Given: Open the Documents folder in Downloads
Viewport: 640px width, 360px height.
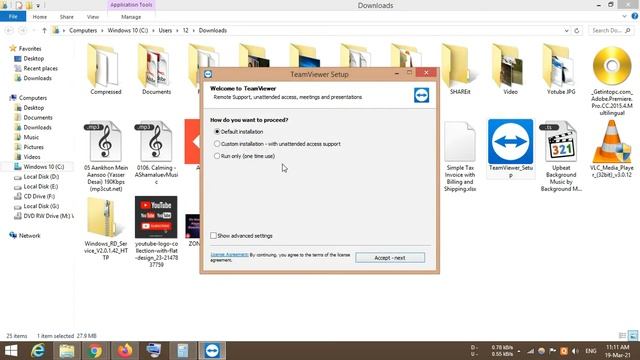Looking at the screenshot, I should click(x=156, y=66).
